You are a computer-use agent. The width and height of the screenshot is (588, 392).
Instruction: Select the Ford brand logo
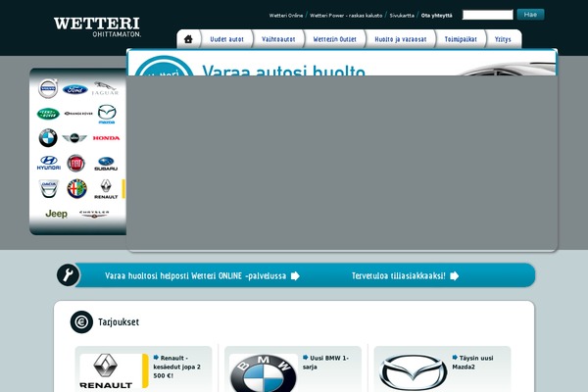click(x=75, y=89)
